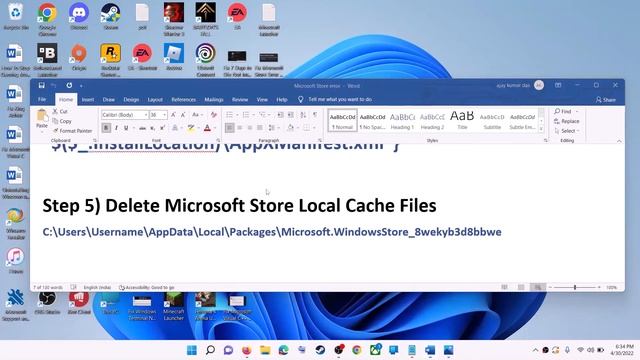
Task: Click the Paste clipboard icon
Action: pos(42,115)
